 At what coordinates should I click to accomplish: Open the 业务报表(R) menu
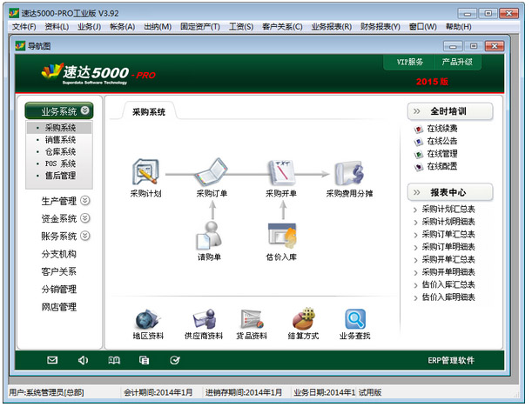(x=332, y=26)
